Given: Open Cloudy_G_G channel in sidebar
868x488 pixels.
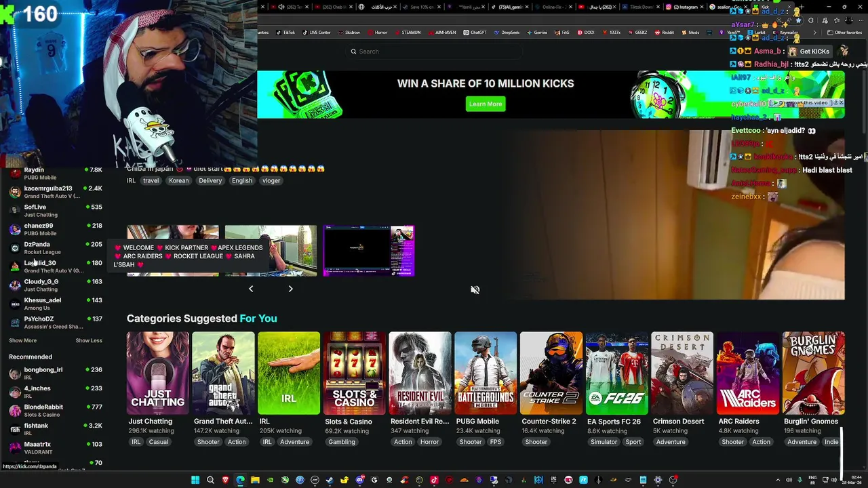Looking at the screenshot, I should pyautogui.click(x=56, y=285).
